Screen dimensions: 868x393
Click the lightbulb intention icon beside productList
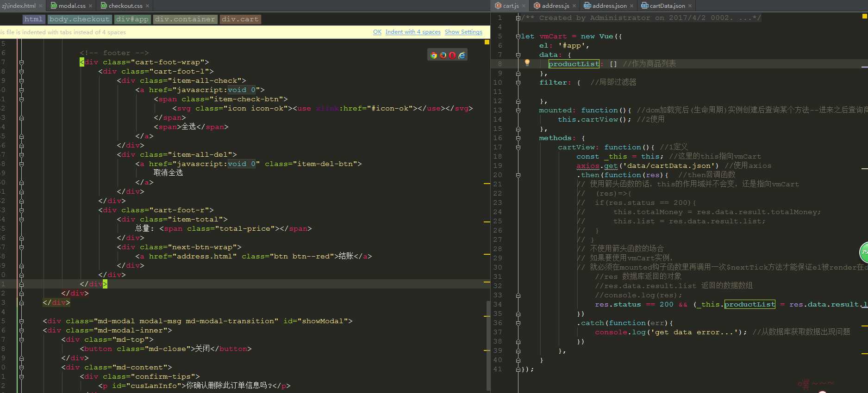click(x=527, y=63)
